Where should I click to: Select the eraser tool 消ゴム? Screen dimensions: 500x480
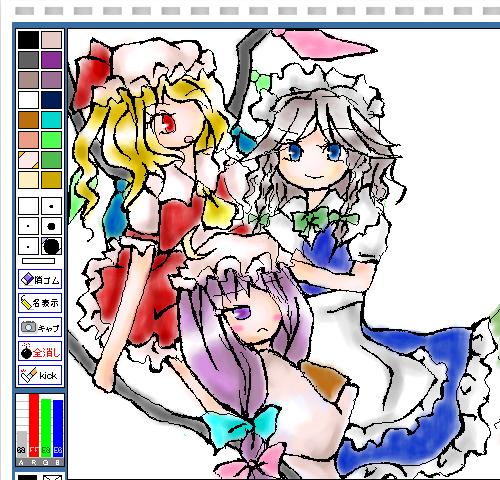[x=40, y=279]
